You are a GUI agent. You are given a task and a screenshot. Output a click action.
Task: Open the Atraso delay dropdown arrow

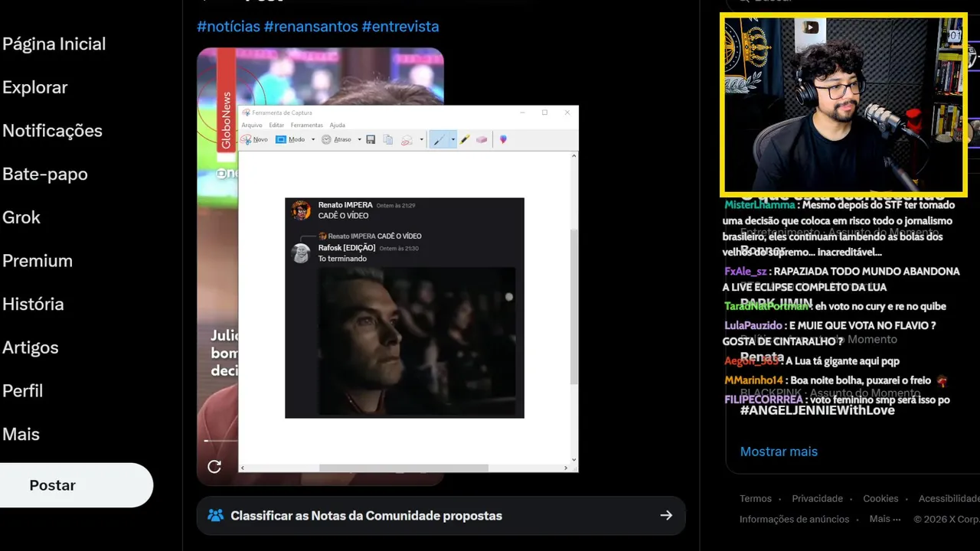pyautogui.click(x=359, y=139)
